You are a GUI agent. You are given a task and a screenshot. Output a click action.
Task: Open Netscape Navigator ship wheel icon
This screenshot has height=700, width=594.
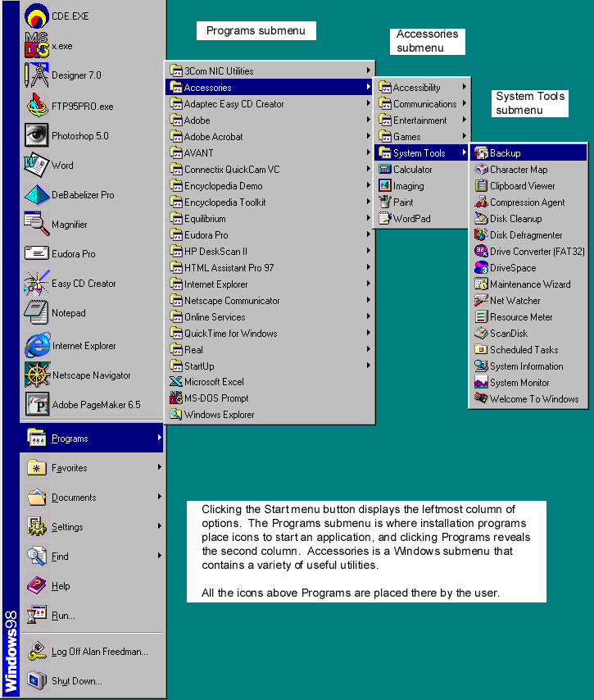pos(38,375)
